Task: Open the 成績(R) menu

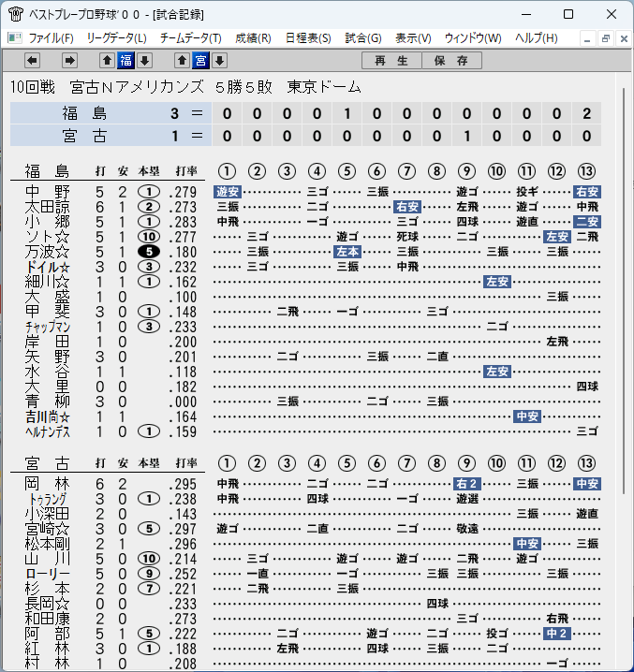Action: coord(253,38)
